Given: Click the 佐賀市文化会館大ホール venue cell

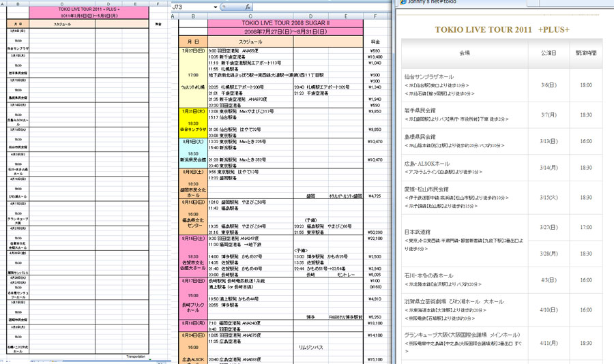Looking at the screenshot, I should click(x=193, y=265).
